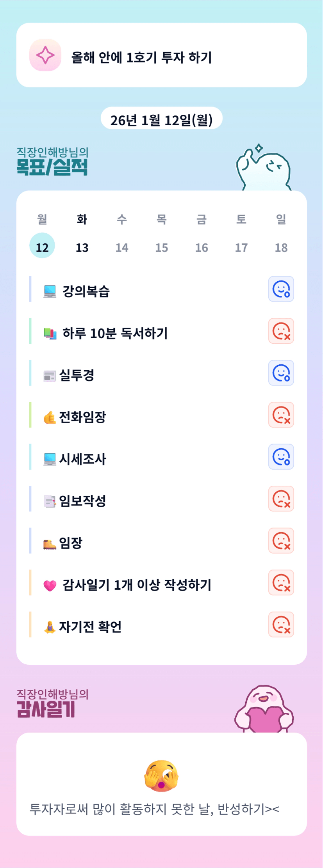
Task: Click the 시세조사 blue smiley icon
Action: pos(281,457)
